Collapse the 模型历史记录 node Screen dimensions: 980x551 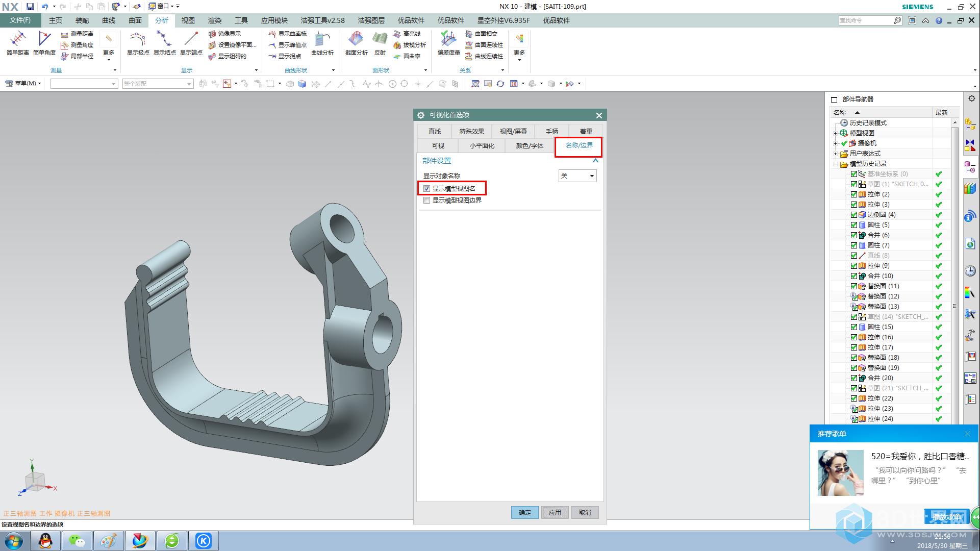[x=836, y=164]
